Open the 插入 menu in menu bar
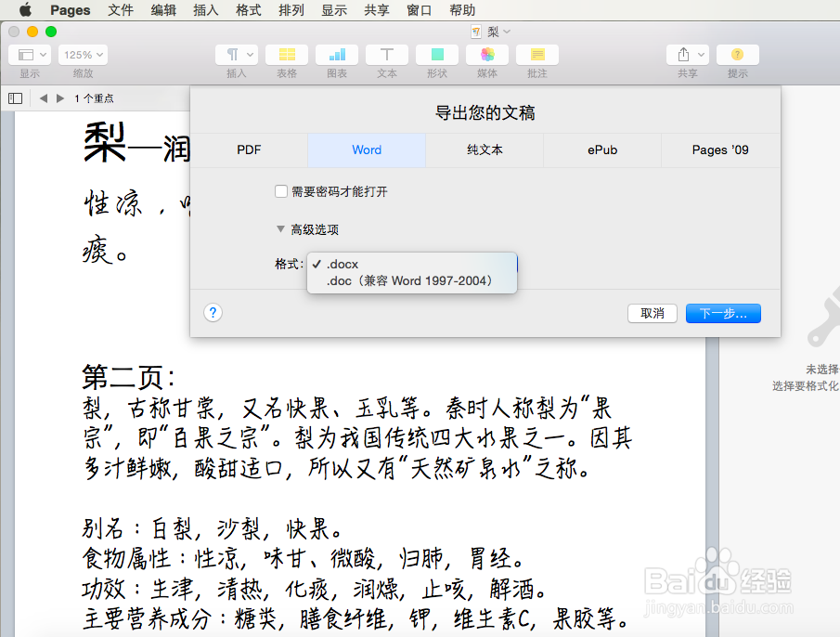840x637 pixels. [x=206, y=10]
